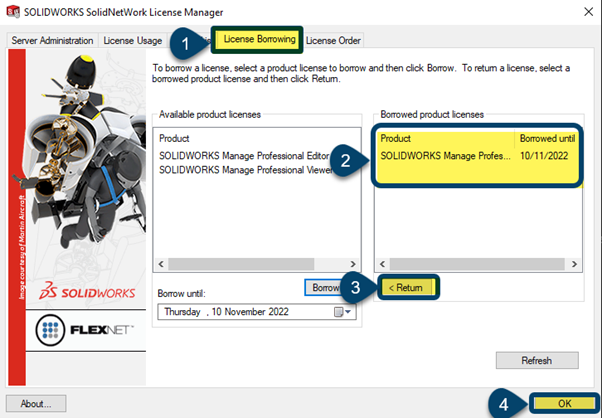
Task: Close the License Manager window
Action: (x=588, y=12)
